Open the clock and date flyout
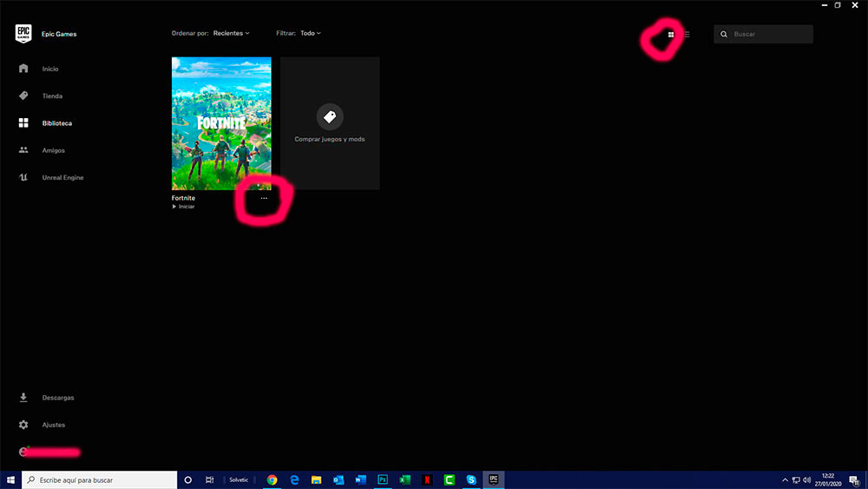Screen dimensions: 868x489 coord(827,479)
